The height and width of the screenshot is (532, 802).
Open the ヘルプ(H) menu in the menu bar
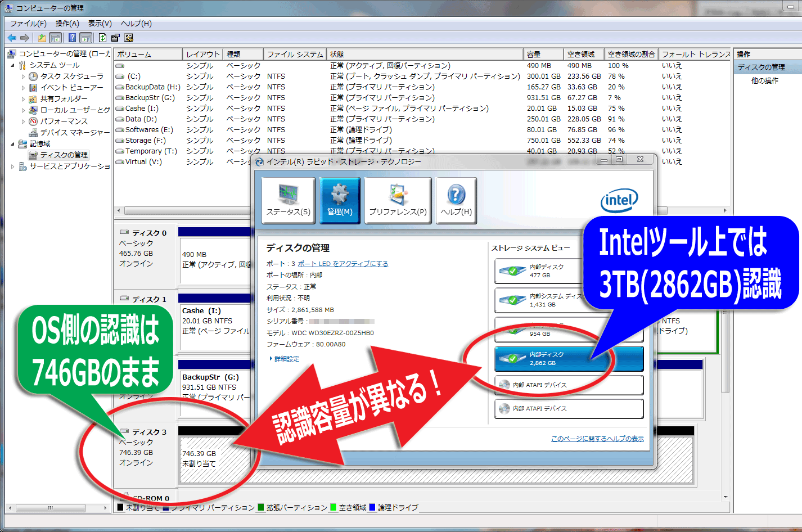136,24
